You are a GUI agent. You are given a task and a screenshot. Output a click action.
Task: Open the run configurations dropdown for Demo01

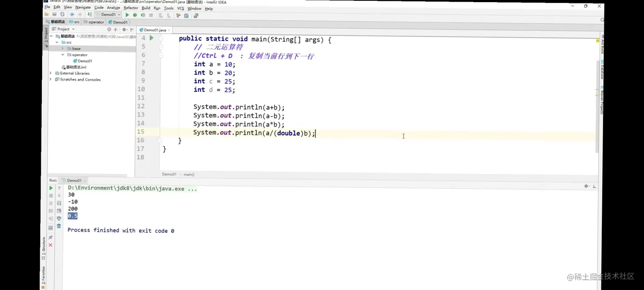pyautogui.click(x=119, y=14)
